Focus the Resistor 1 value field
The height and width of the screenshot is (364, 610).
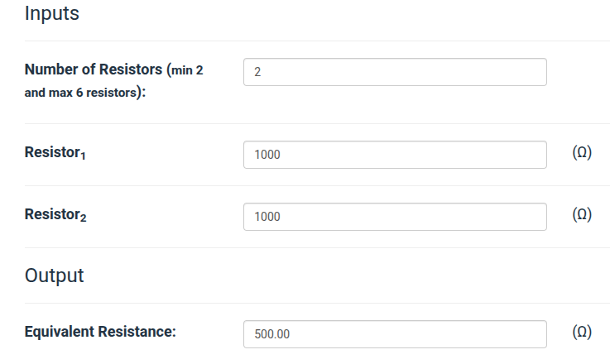pyautogui.click(x=395, y=155)
